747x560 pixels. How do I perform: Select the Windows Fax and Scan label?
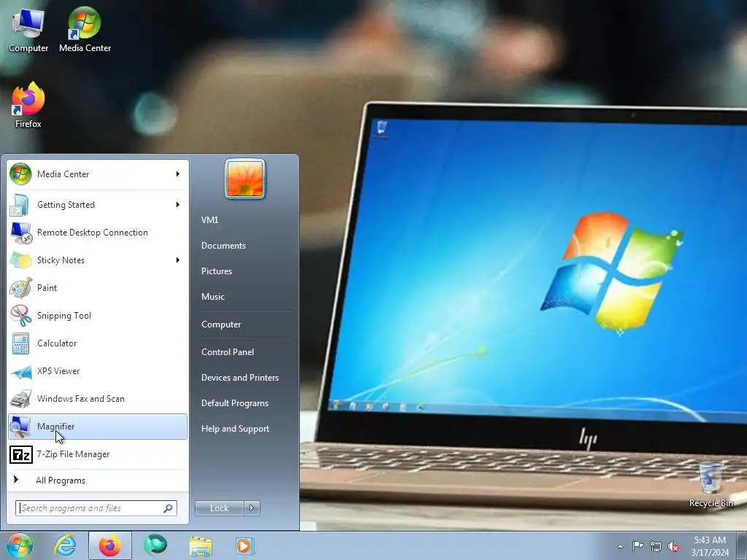[x=80, y=399]
